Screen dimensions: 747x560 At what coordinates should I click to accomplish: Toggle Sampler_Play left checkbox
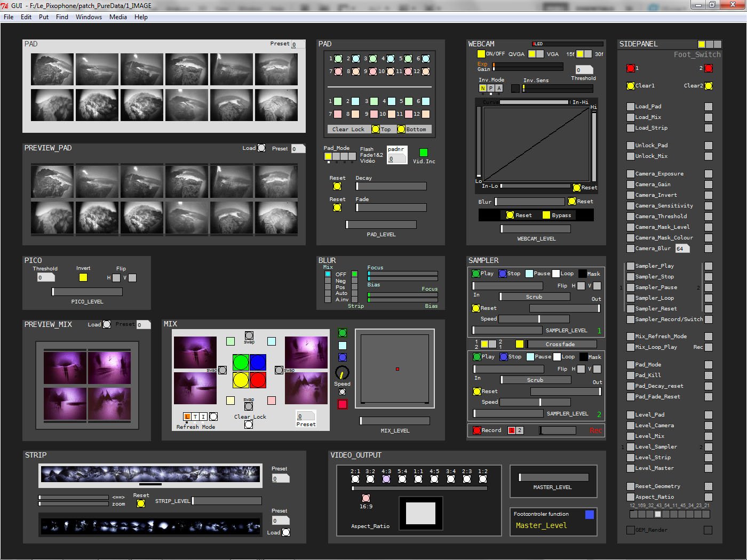point(631,266)
